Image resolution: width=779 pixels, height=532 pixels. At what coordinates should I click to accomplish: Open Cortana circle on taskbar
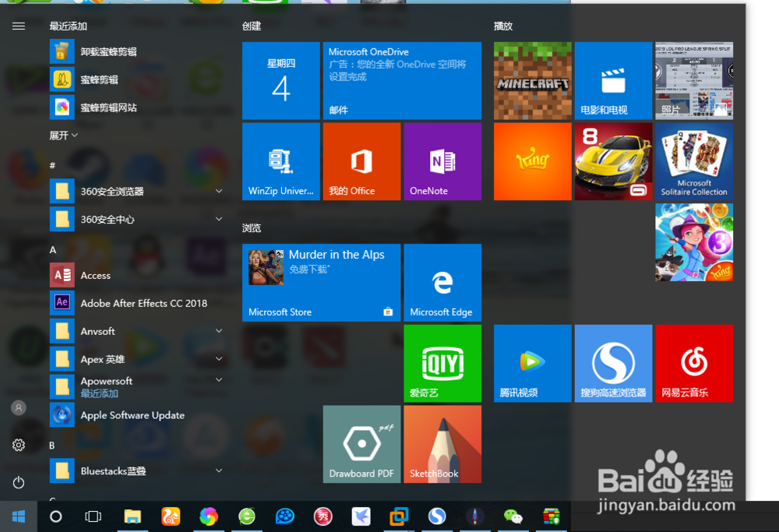pos(56,516)
